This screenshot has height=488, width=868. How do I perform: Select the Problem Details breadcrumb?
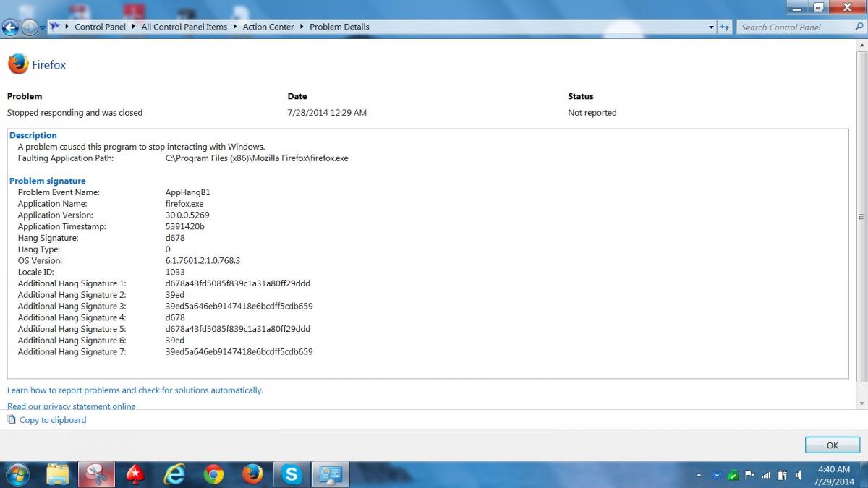tap(339, 27)
